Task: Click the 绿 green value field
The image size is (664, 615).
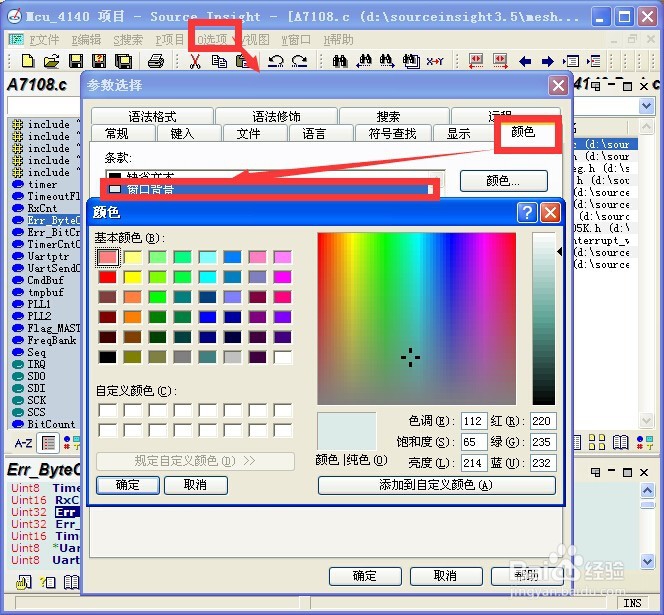Action: click(543, 442)
